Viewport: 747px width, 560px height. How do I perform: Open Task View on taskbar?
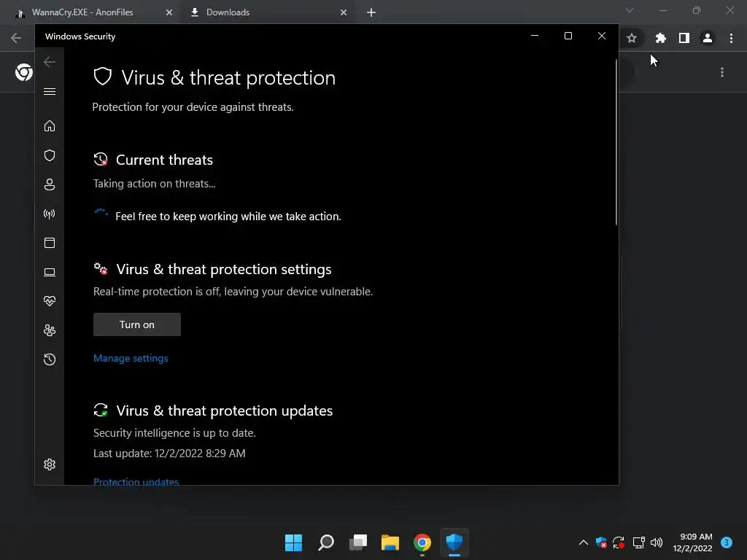[358, 542]
